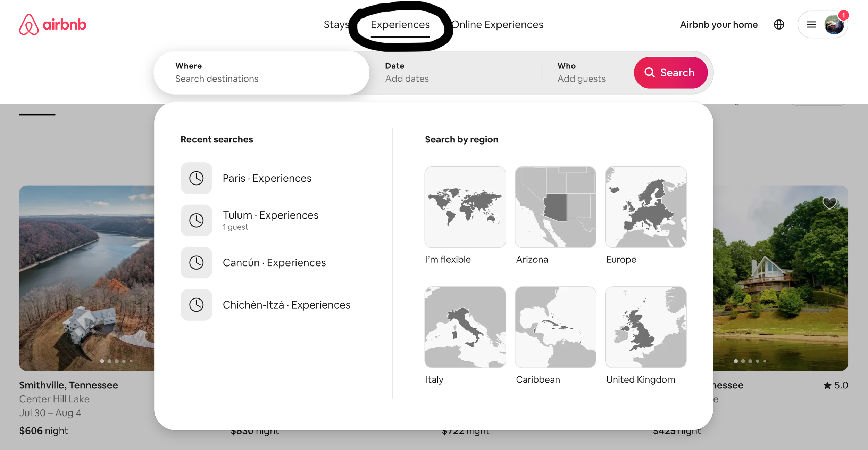The width and height of the screenshot is (868, 450).
Task: Click the clock icon beside Chichén-Itzá search
Action: click(x=196, y=305)
